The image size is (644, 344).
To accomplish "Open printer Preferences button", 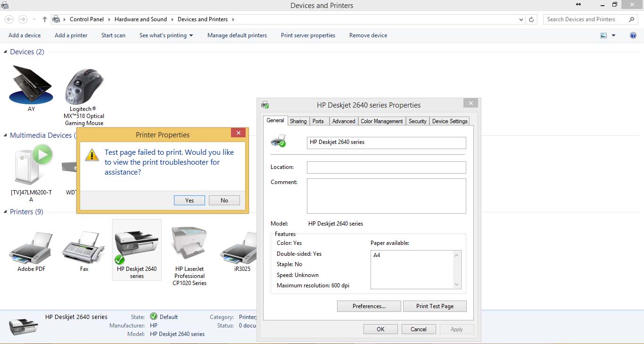I will point(369,306).
